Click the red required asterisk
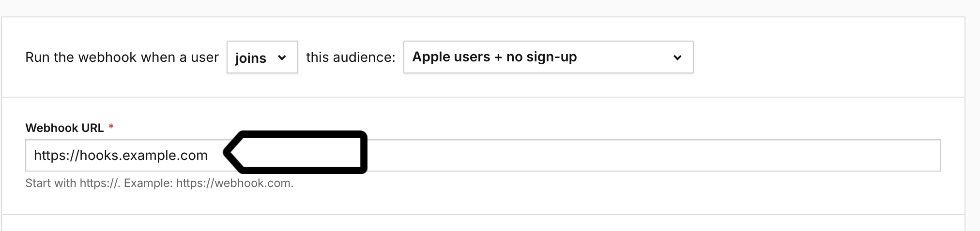This screenshot has width=980, height=231. tap(111, 128)
